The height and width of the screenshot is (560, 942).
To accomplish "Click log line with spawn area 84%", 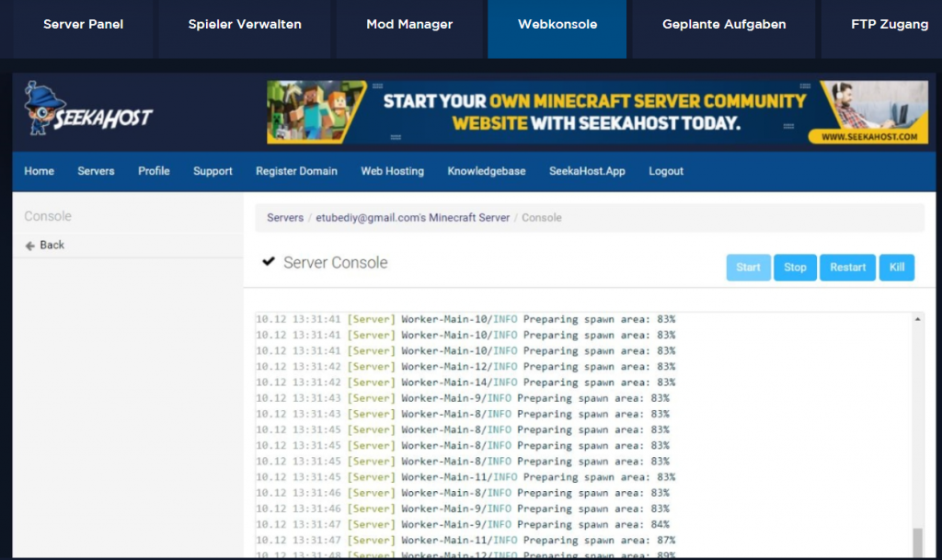I will 463,524.
